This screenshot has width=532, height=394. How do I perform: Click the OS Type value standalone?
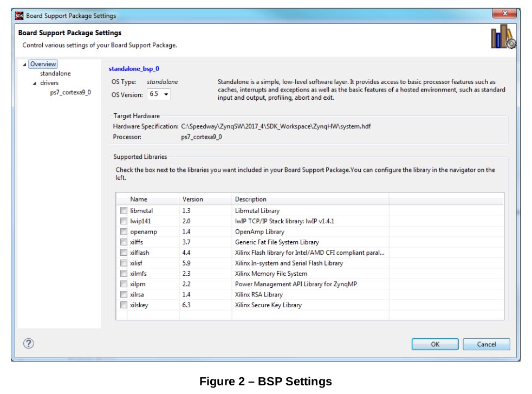[x=162, y=82]
